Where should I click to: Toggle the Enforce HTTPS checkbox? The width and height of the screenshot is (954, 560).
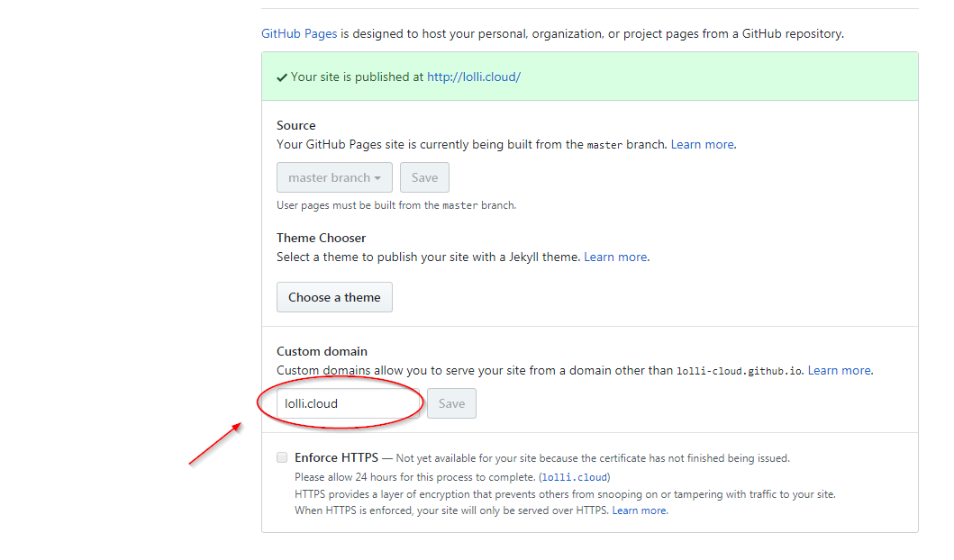point(282,457)
